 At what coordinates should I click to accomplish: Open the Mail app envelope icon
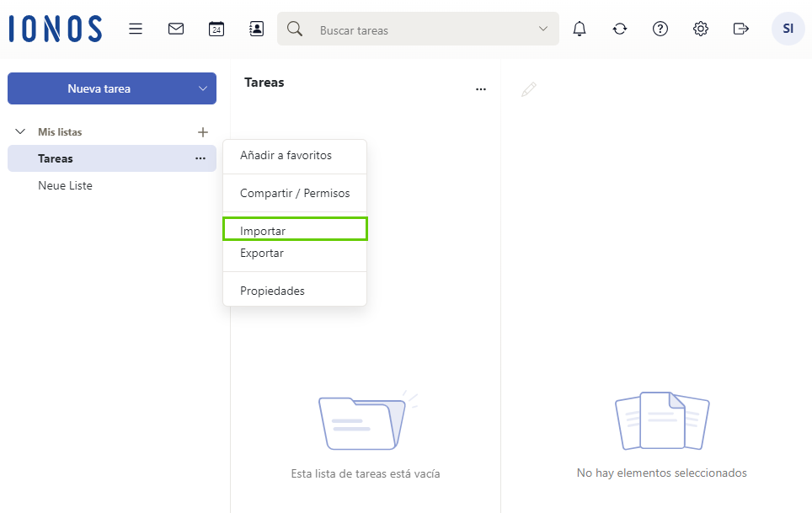click(176, 29)
